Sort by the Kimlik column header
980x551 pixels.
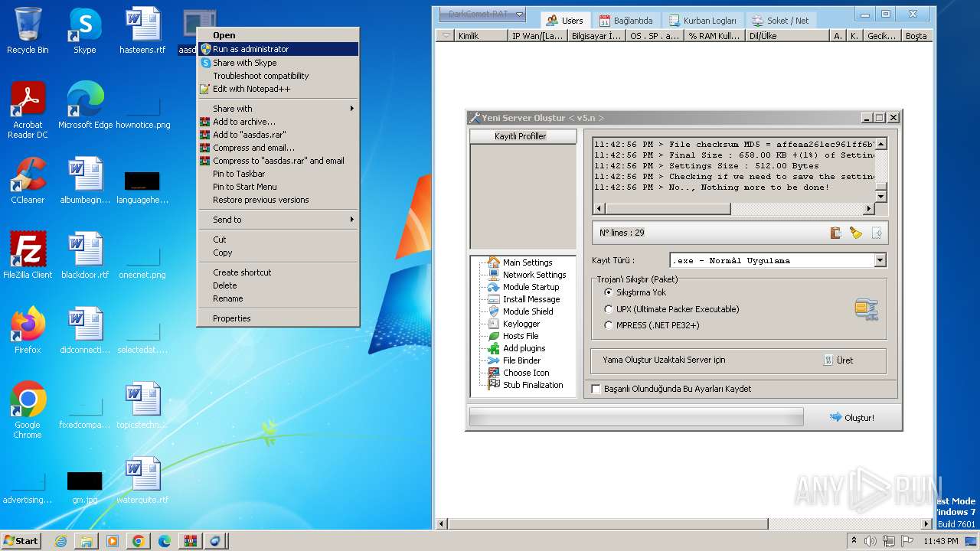(x=481, y=36)
